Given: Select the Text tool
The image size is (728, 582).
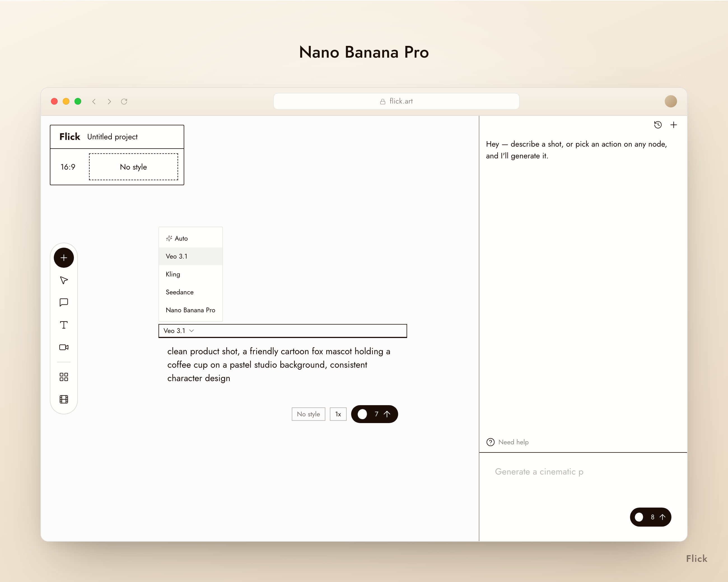Looking at the screenshot, I should pyautogui.click(x=64, y=325).
